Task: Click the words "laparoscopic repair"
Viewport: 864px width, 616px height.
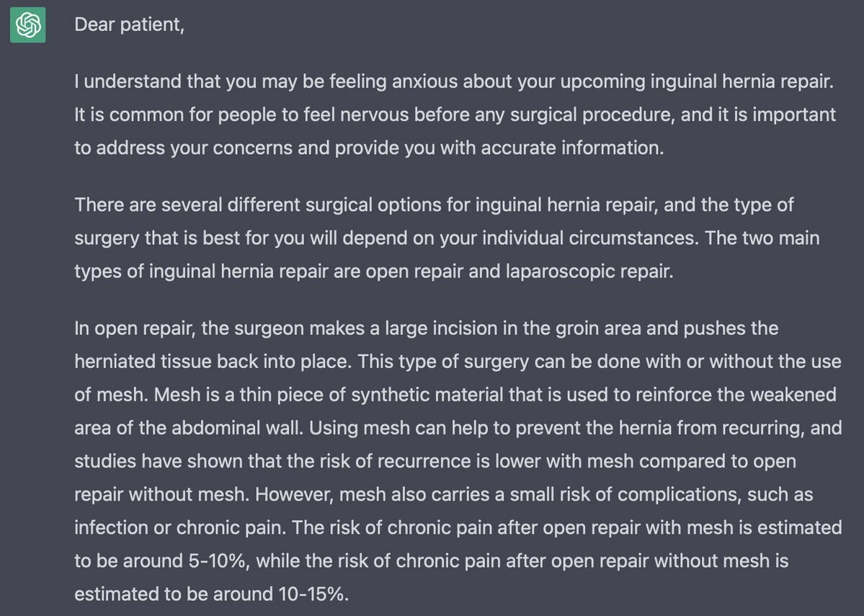Action: pyautogui.click(x=589, y=271)
